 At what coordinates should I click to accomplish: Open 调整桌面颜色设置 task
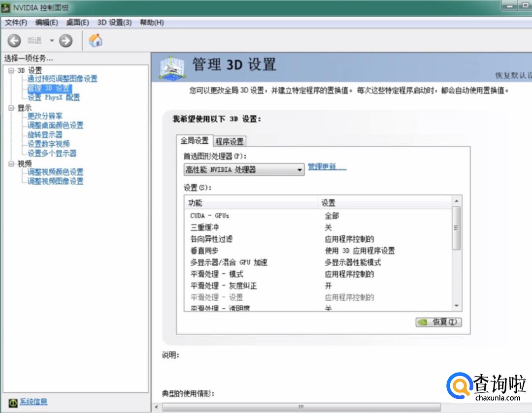click(x=56, y=126)
